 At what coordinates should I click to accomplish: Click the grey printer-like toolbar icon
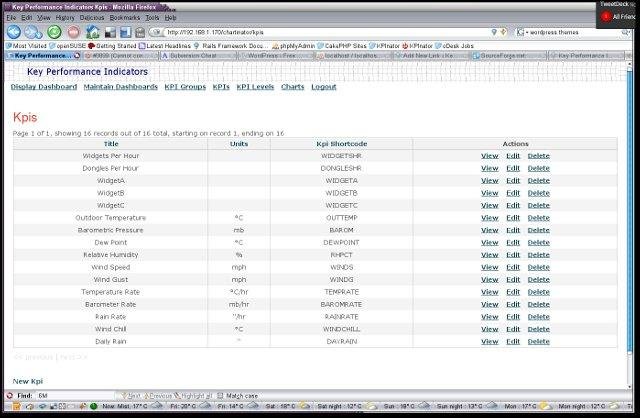(x=140, y=32)
